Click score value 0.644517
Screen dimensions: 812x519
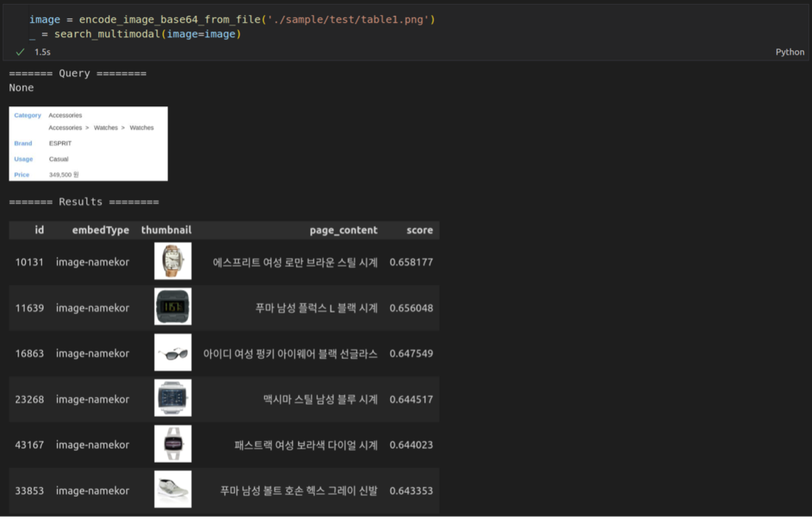tap(412, 399)
